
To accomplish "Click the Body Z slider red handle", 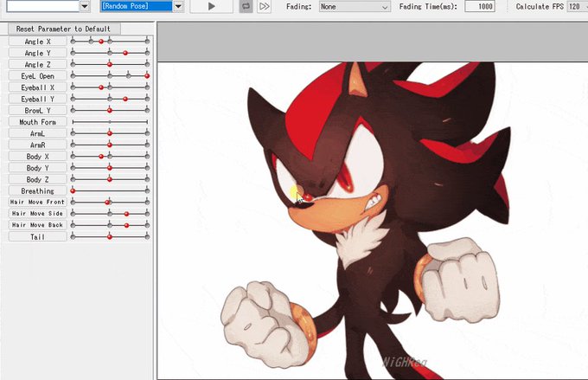I will (110, 179).
